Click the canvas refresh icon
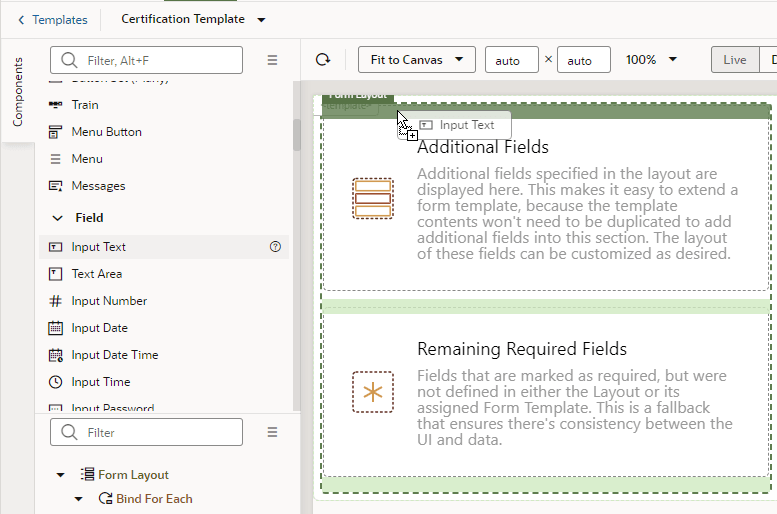Viewport: 777px width, 514px height. coord(322,60)
